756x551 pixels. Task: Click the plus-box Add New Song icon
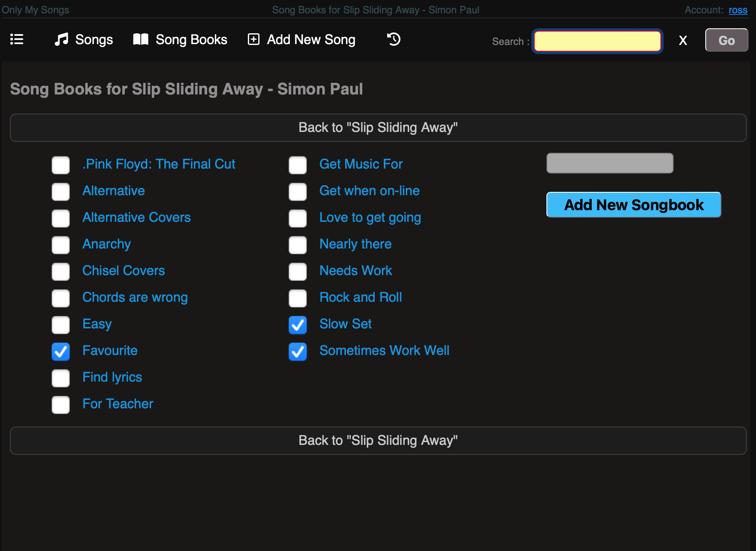[x=254, y=40]
